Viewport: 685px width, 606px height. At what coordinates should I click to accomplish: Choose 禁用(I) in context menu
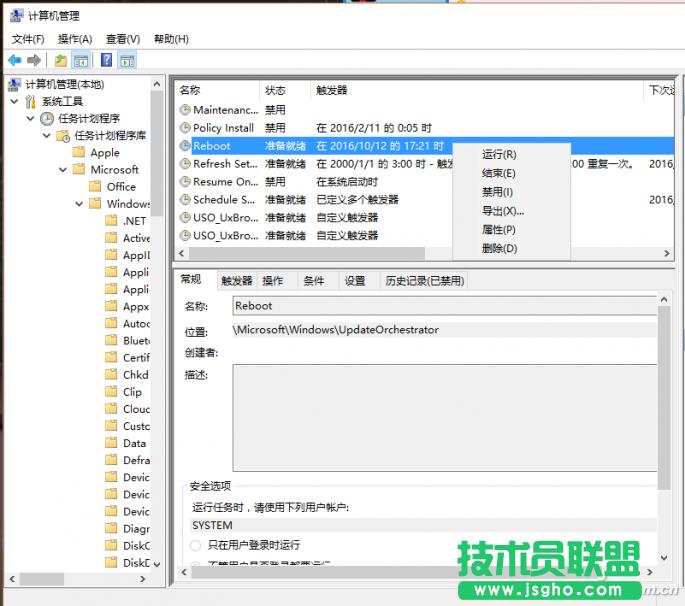(x=497, y=192)
